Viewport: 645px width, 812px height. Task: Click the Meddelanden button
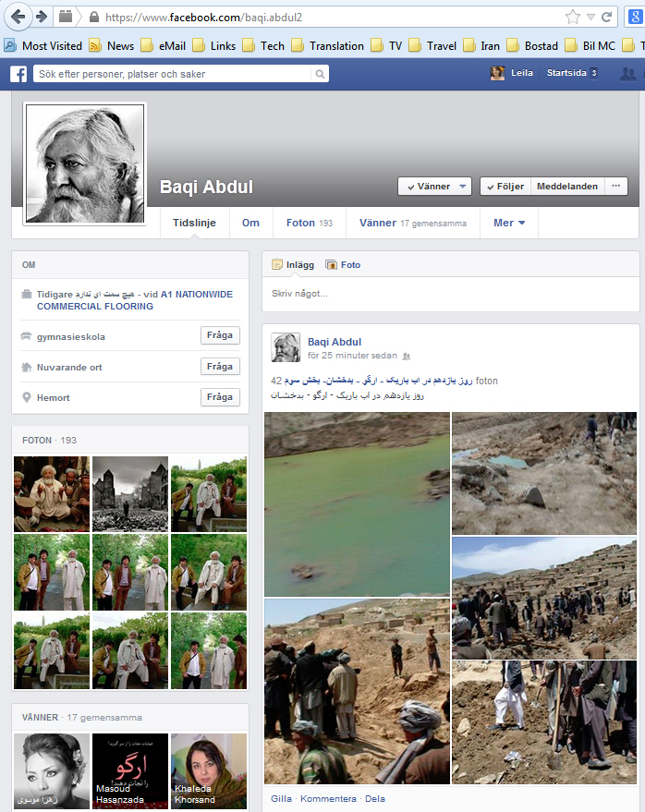coord(567,186)
